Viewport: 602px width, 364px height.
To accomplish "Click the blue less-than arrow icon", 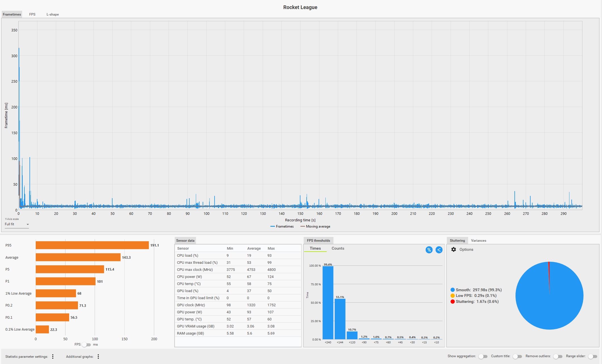I will pyautogui.click(x=439, y=250).
